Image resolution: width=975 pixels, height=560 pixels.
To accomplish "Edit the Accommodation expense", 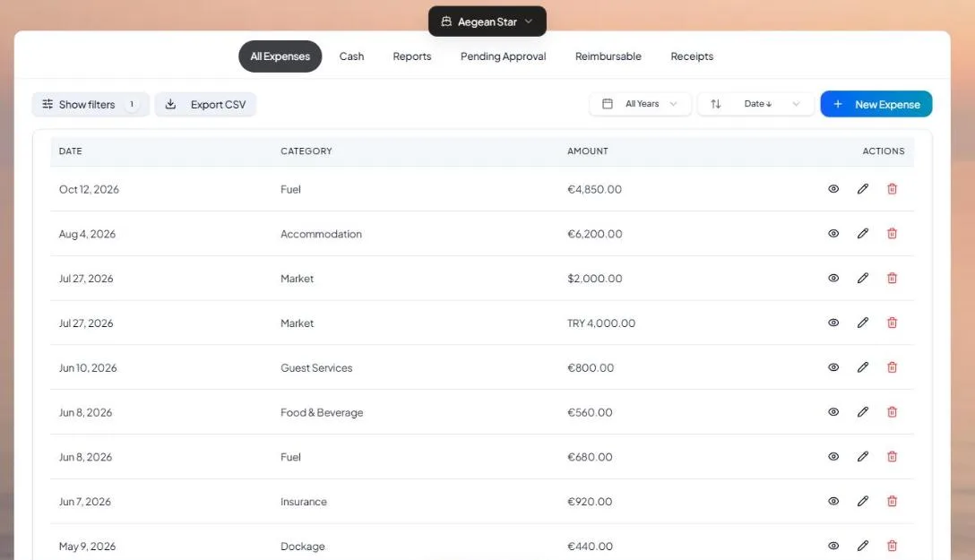I will click(x=862, y=234).
